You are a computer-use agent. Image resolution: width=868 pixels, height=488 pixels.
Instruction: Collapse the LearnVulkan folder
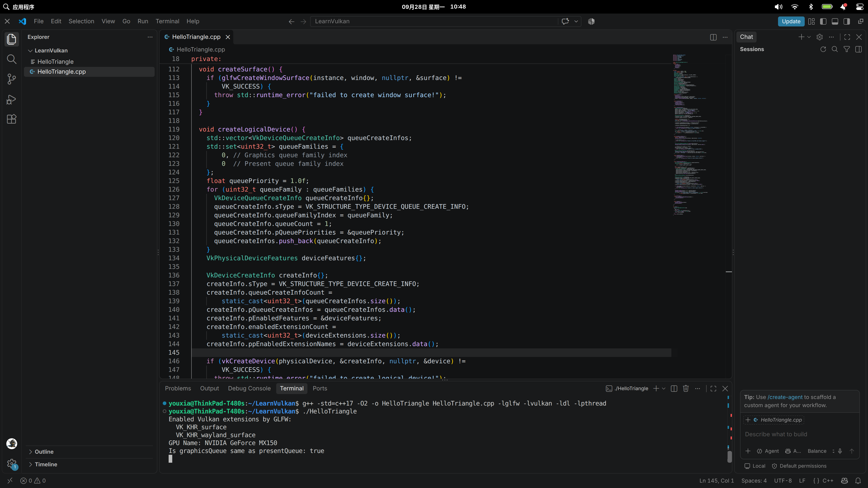(30, 51)
